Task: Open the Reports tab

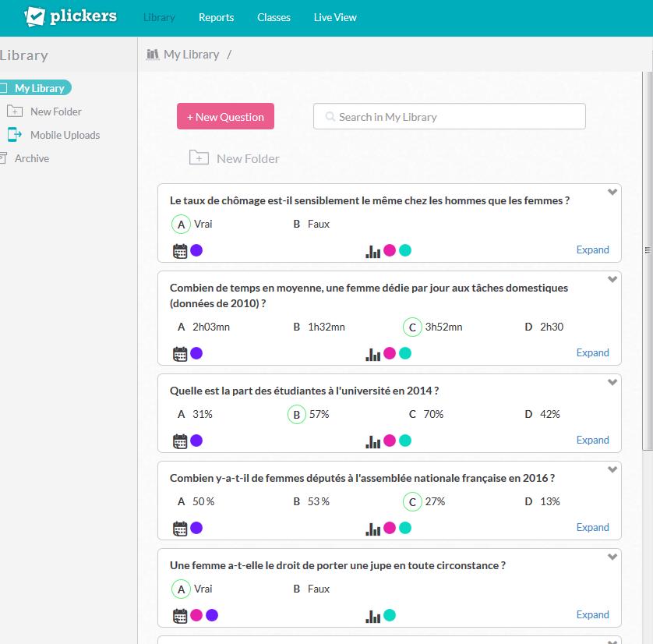Action: click(x=216, y=17)
